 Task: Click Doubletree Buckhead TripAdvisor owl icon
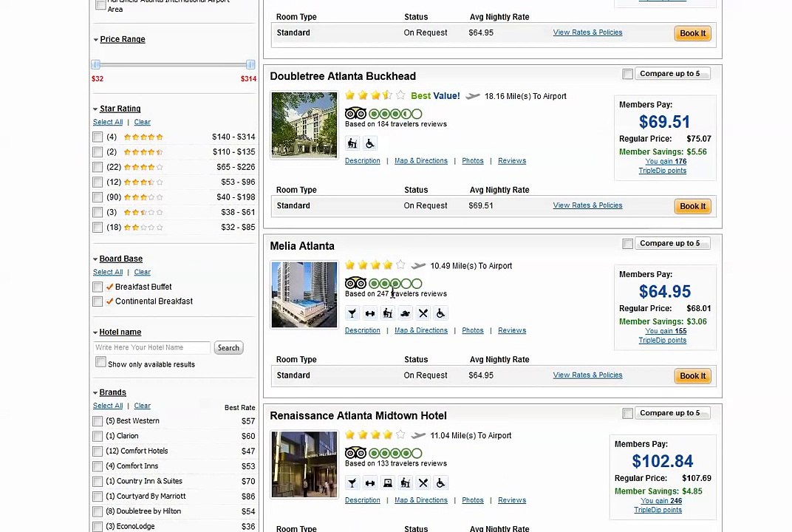(x=355, y=113)
